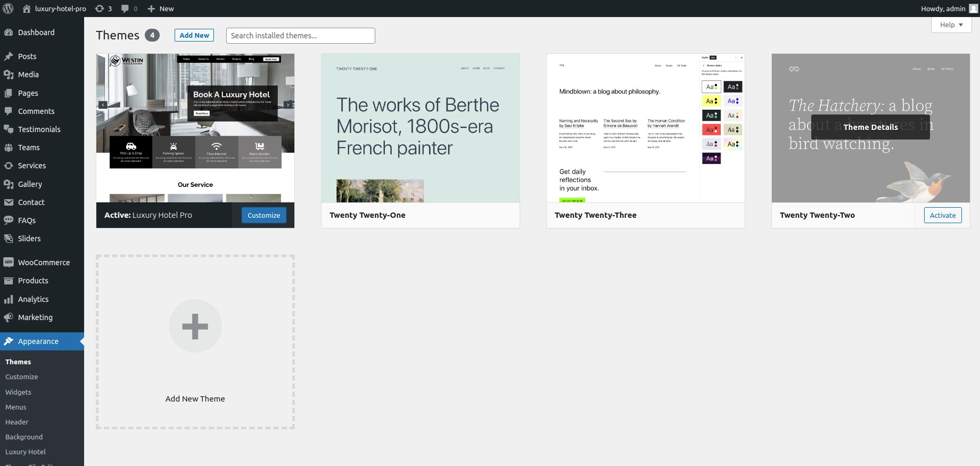Click the Add New button beside Themes
Image resolution: width=980 pixels, height=466 pixels.
point(194,35)
